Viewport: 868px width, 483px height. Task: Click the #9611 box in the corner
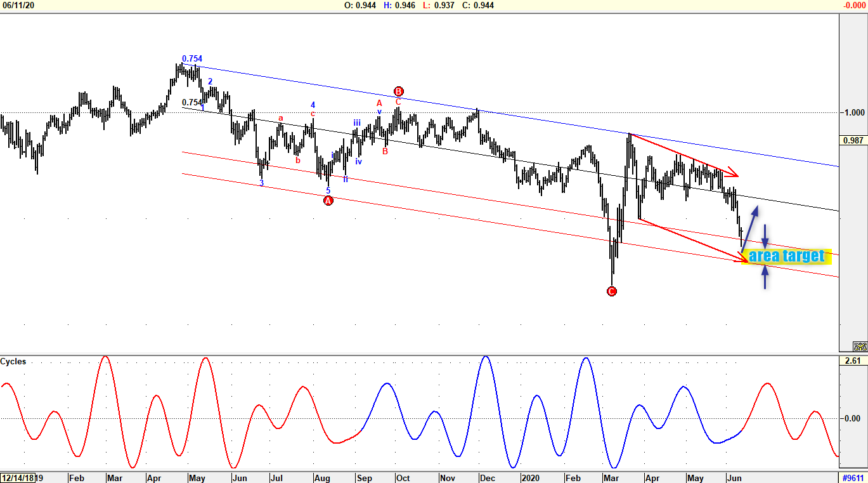[x=853, y=478]
